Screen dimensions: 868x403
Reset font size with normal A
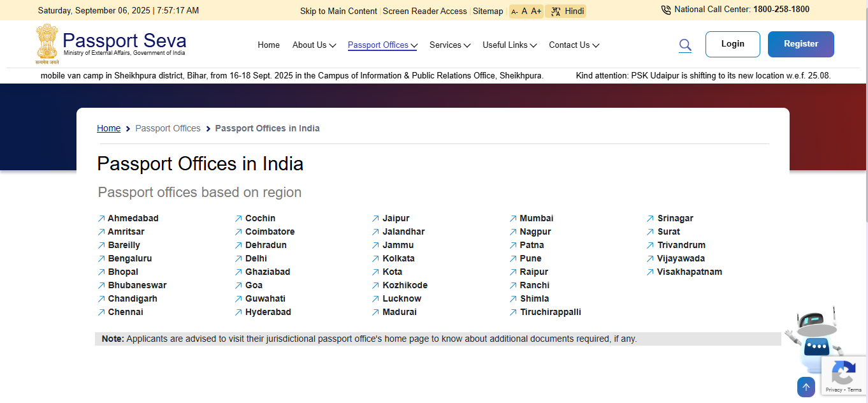[x=524, y=11]
